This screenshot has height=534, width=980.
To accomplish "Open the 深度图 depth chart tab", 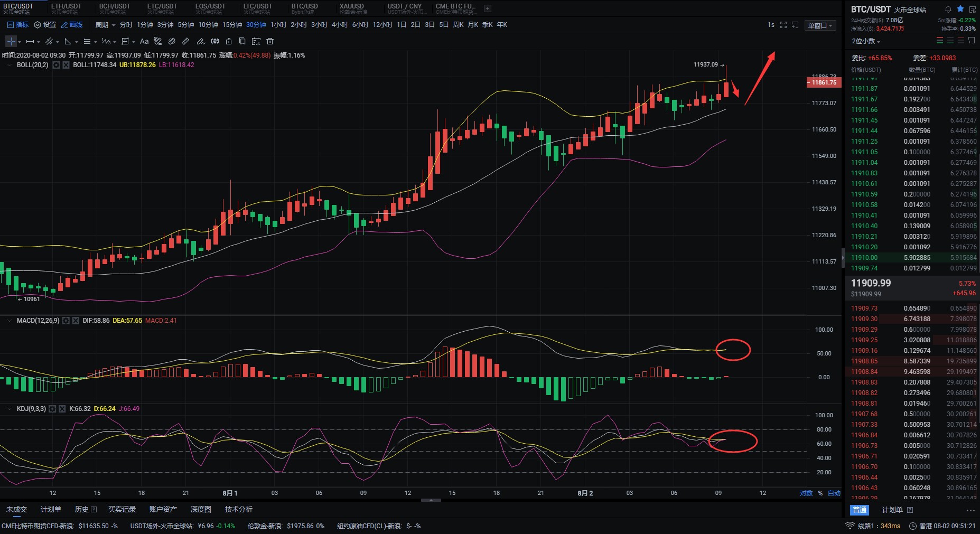I will [x=201, y=509].
